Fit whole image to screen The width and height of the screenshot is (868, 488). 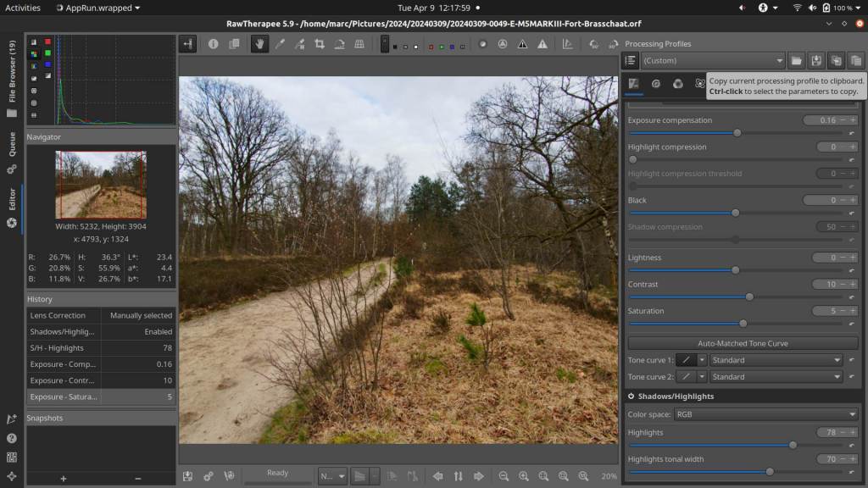(543, 476)
